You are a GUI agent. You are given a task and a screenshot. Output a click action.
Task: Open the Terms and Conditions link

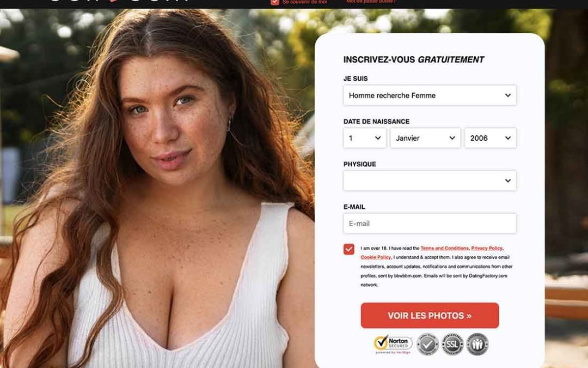pos(444,248)
